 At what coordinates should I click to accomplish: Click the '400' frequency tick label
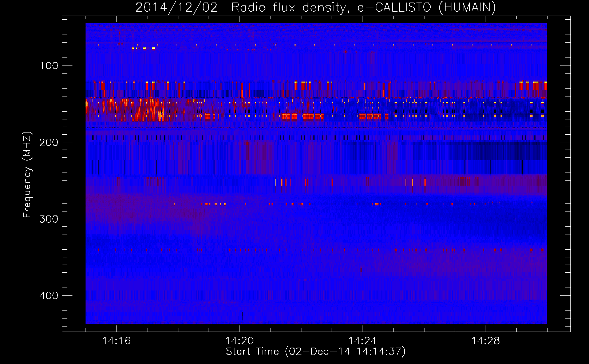coord(49,296)
